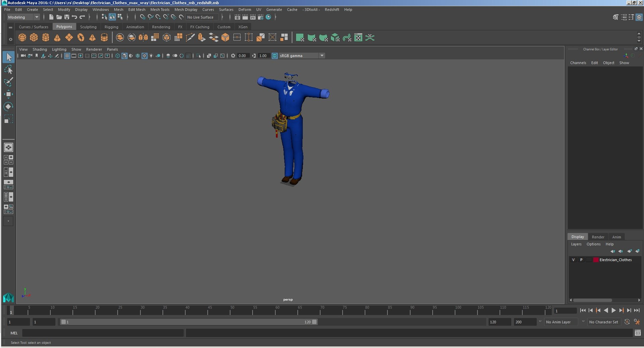This screenshot has height=348, width=644.
Task: Create a polygon torus from the shelf
Action: coord(81,38)
